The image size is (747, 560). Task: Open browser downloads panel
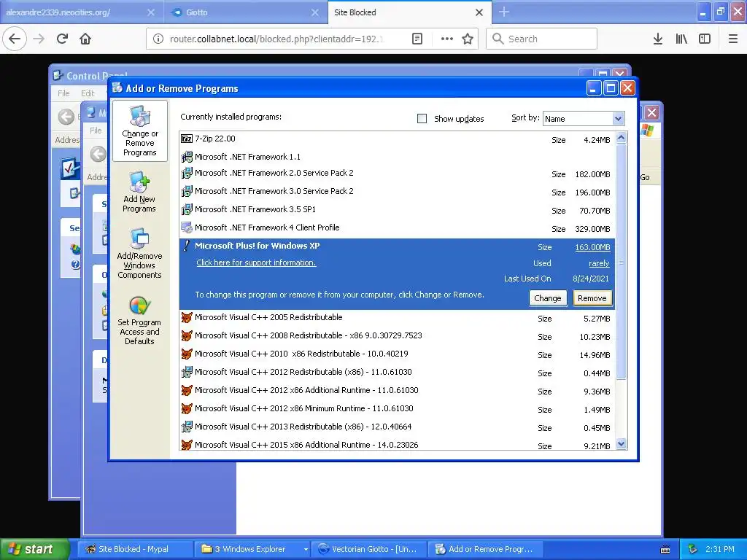[x=658, y=39]
